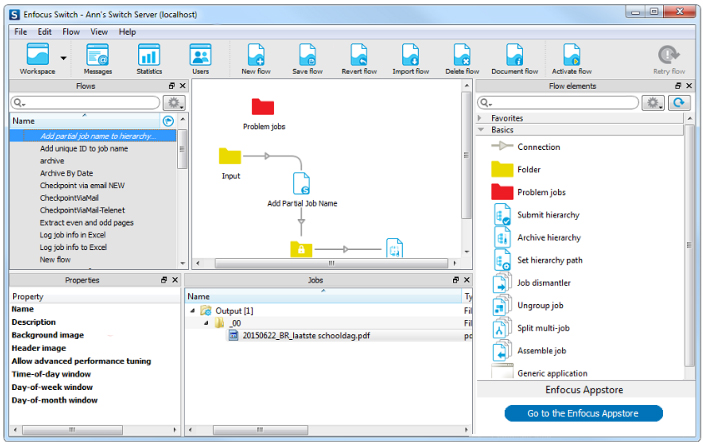Click the Delete flow icon
The image size is (703, 442).
click(461, 56)
